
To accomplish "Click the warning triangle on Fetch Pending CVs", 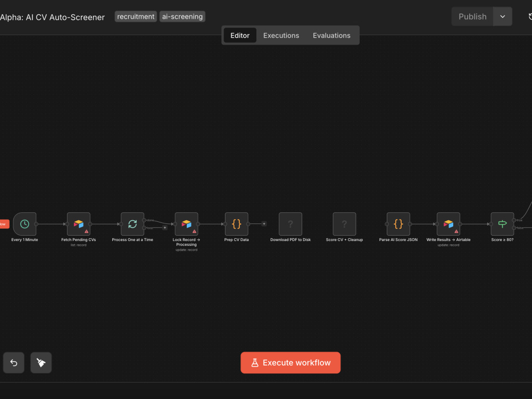I will coord(87,231).
